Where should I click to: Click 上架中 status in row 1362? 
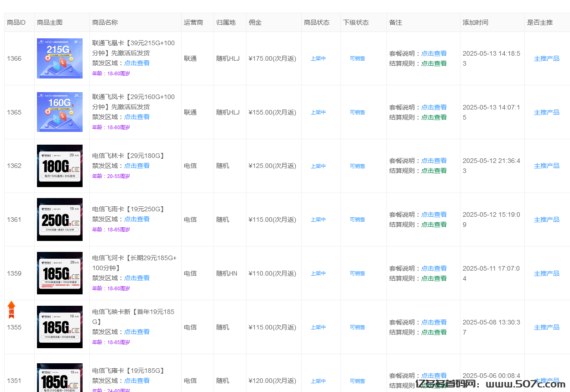[319, 166]
